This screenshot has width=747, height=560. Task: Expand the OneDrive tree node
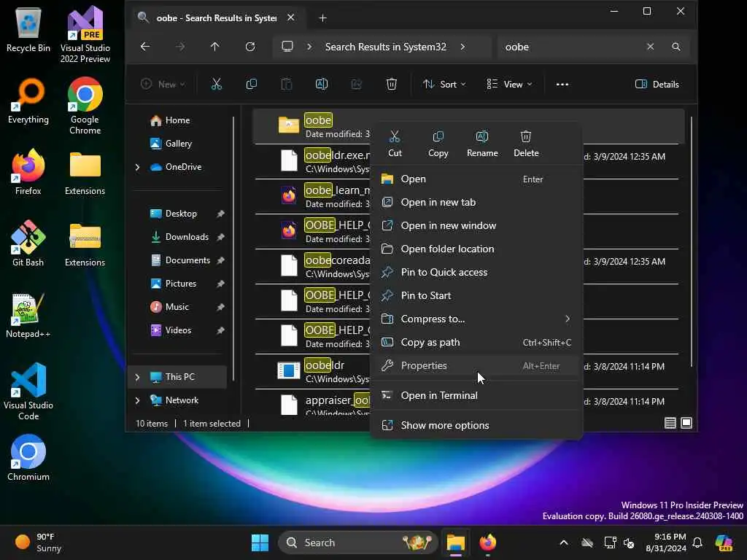(x=138, y=167)
